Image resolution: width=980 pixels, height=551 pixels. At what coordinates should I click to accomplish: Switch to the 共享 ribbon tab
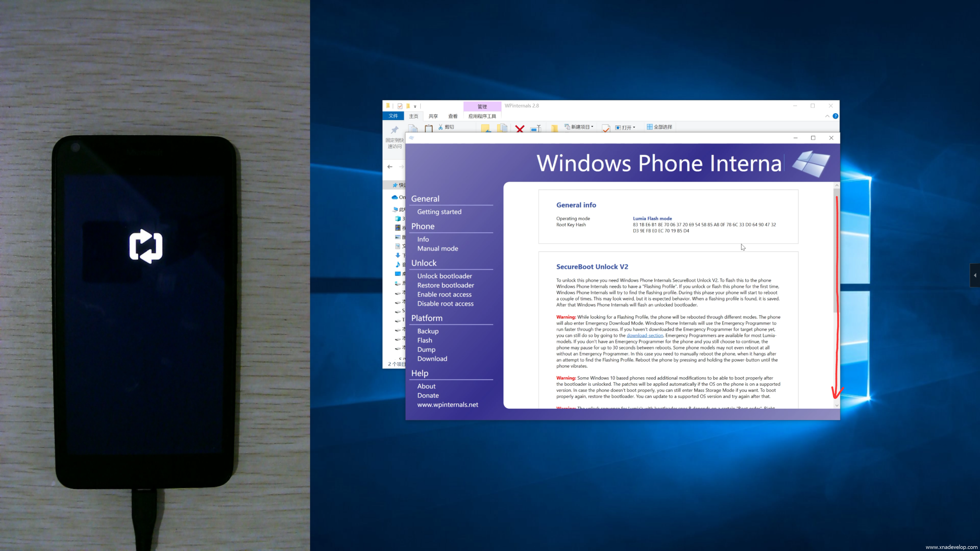coord(433,116)
